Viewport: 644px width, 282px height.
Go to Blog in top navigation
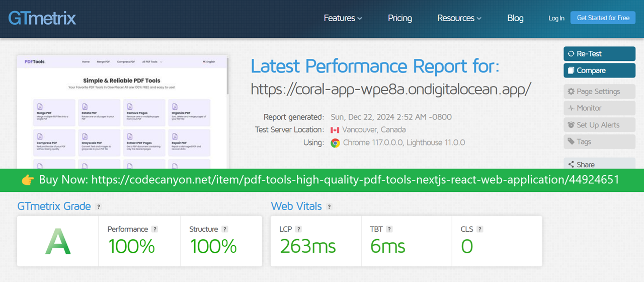515,18
